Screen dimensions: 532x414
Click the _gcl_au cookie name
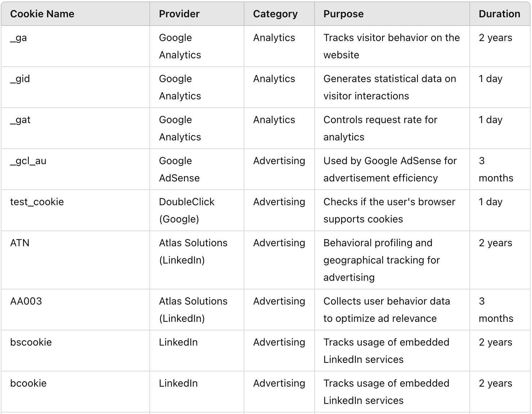coord(28,161)
